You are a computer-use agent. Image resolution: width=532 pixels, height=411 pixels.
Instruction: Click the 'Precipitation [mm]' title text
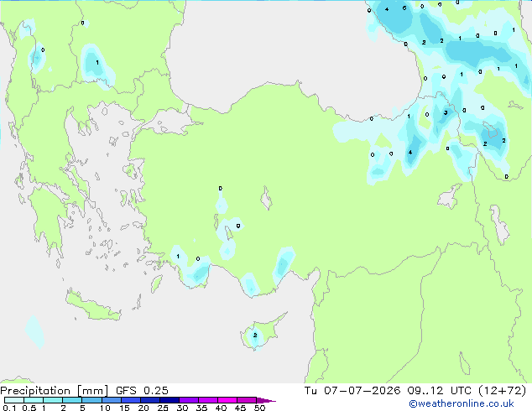pos(55,391)
